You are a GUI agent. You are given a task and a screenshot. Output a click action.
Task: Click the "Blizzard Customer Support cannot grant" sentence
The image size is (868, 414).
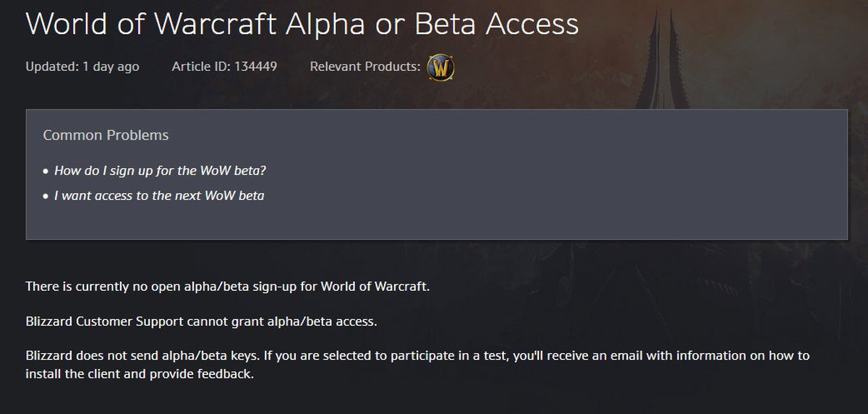click(201, 321)
